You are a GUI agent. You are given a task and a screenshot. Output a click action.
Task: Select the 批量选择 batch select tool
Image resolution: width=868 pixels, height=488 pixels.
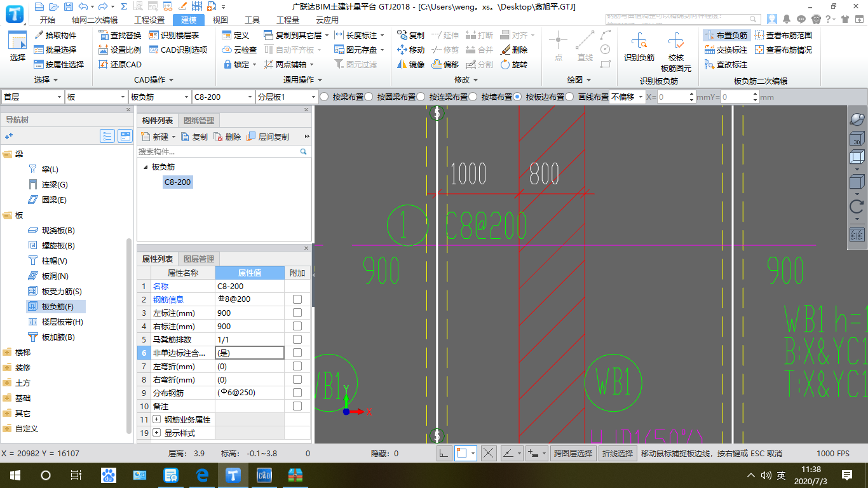pyautogui.click(x=56, y=50)
